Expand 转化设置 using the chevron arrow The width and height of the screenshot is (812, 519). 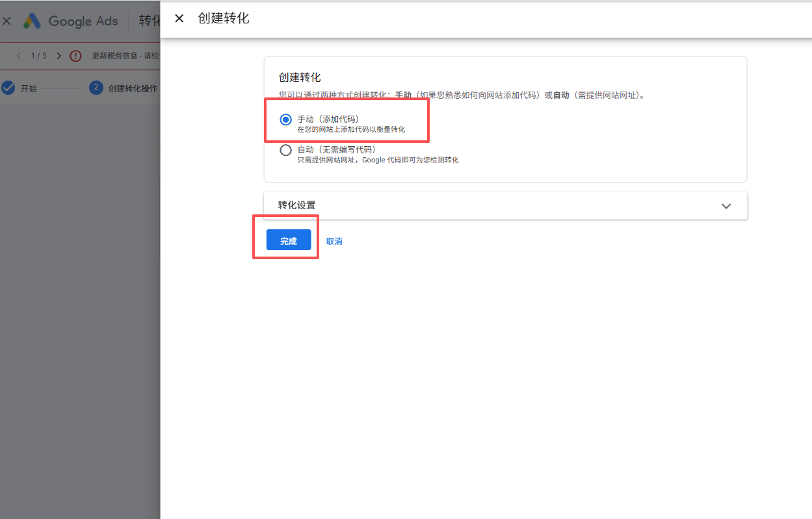(x=726, y=206)
